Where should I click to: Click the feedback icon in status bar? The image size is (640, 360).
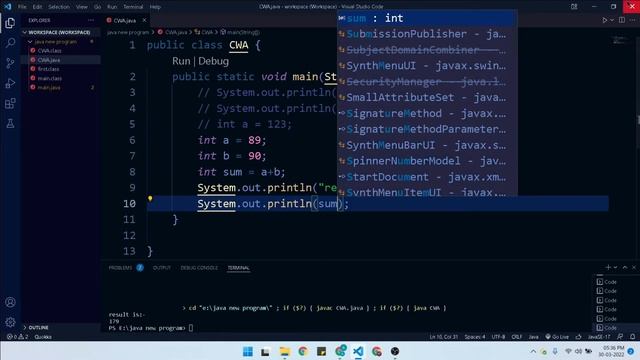point(620,337)
